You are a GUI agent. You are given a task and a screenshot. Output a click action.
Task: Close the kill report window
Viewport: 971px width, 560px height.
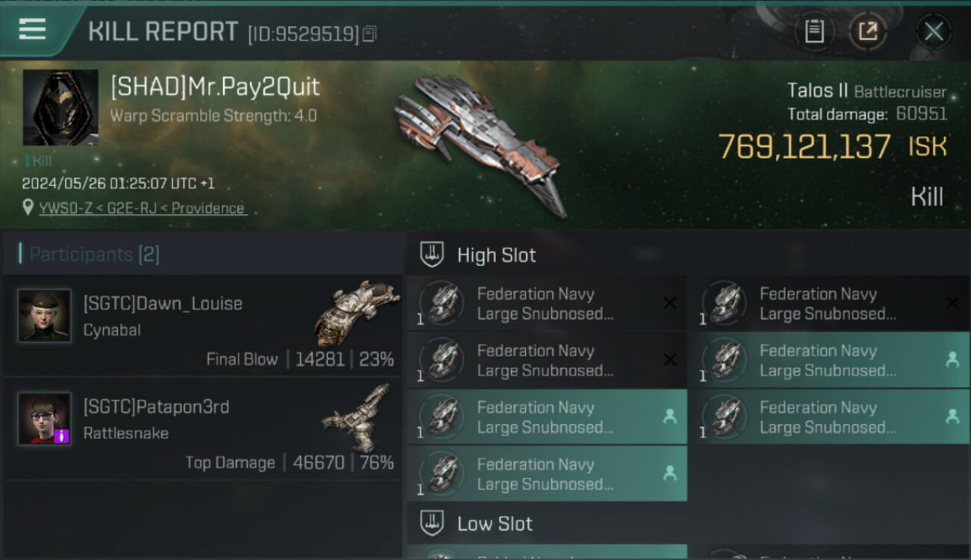(x=933, y=31)
